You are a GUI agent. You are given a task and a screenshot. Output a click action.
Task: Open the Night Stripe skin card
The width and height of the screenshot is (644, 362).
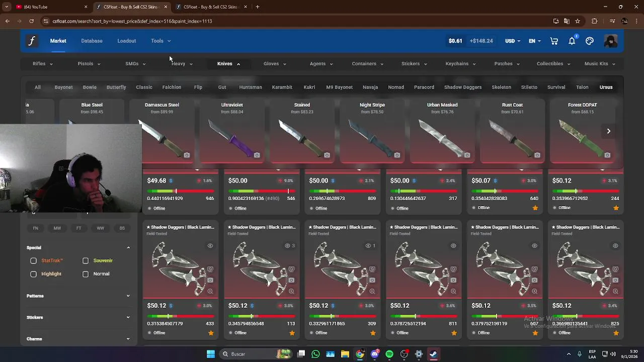(x=372, y=131)
